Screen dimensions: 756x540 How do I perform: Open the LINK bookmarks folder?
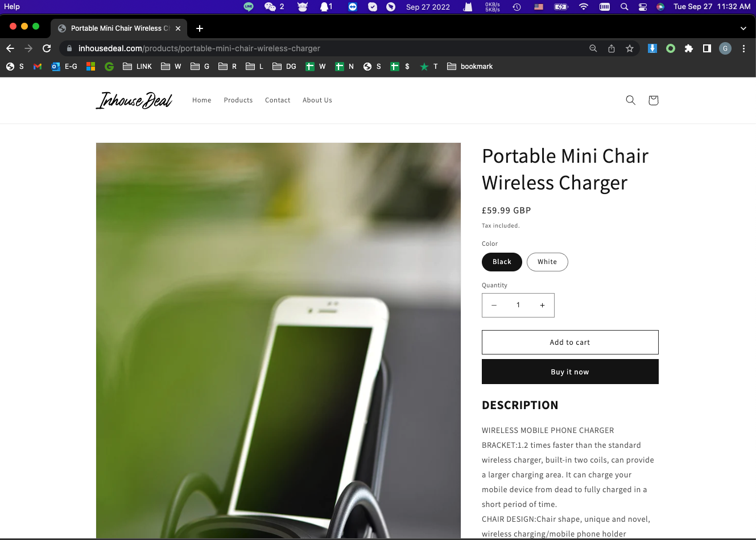pos(138,67)
